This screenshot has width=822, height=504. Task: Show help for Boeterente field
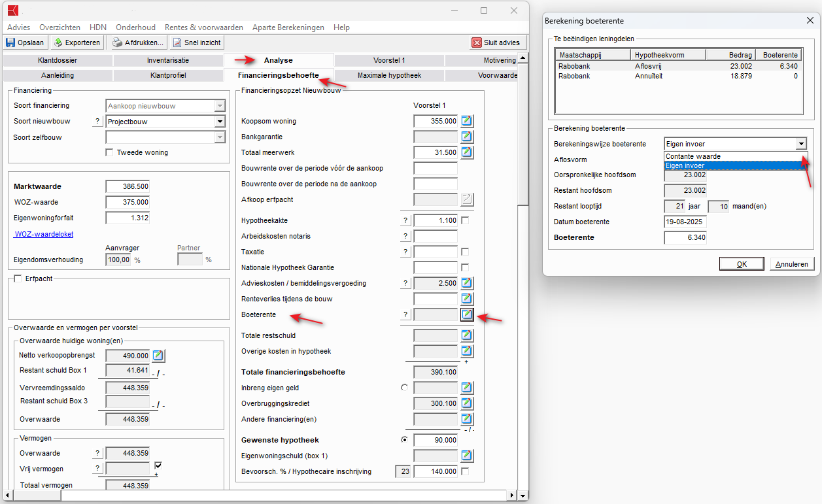point(405,315)
